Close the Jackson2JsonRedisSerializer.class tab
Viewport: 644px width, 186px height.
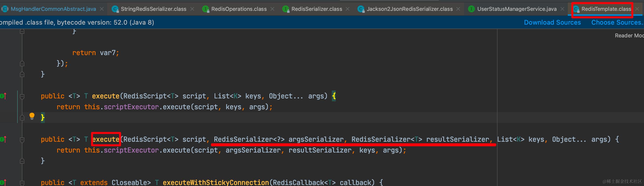click(458, 9)
